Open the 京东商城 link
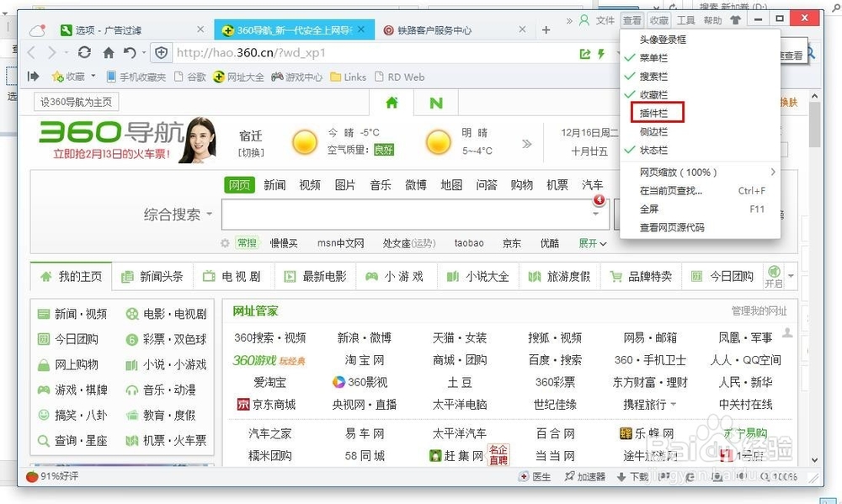Screen dimensions: 842x504 coord(266,404)
